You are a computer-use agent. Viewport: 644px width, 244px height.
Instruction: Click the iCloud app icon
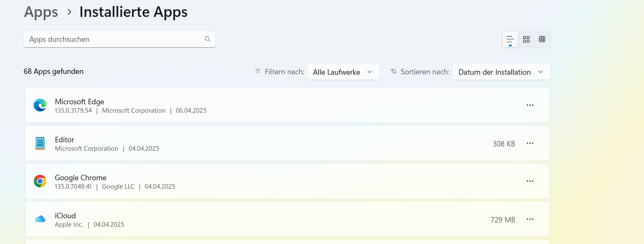tap(40, 219)
